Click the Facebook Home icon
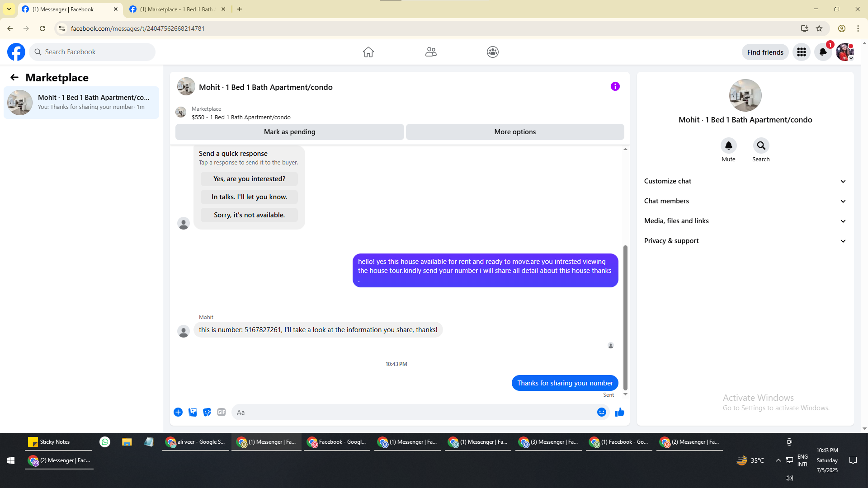 (x=368, y=52)
